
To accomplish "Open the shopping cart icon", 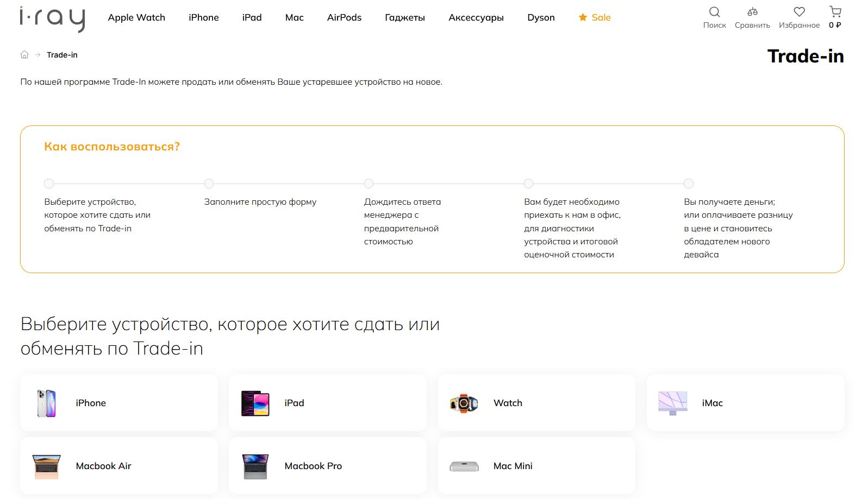I will pyautogui.click(x=835, y=12).
